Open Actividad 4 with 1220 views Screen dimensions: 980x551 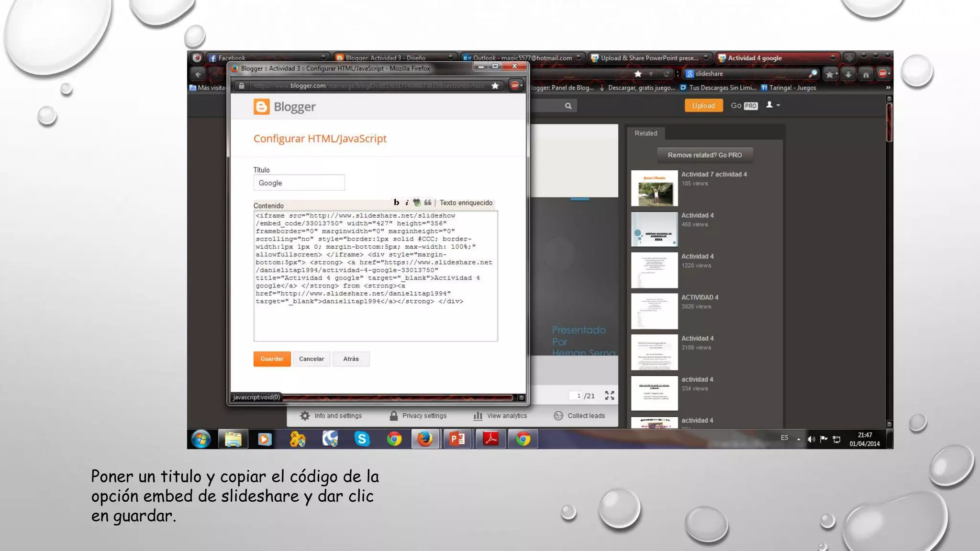(x=654, y=270)
